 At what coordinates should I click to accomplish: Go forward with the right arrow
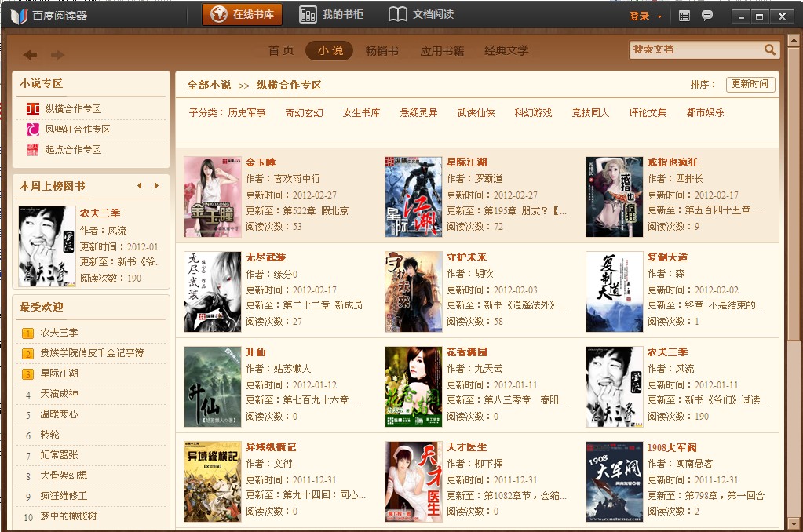[57, 55]
